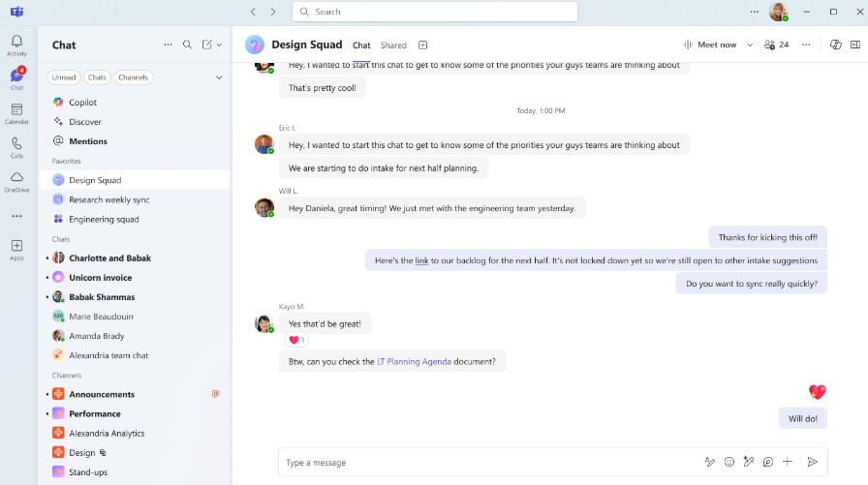Toggle the Unread filter chip
Viewport: 868px width, 485px height.
[64, 77]
